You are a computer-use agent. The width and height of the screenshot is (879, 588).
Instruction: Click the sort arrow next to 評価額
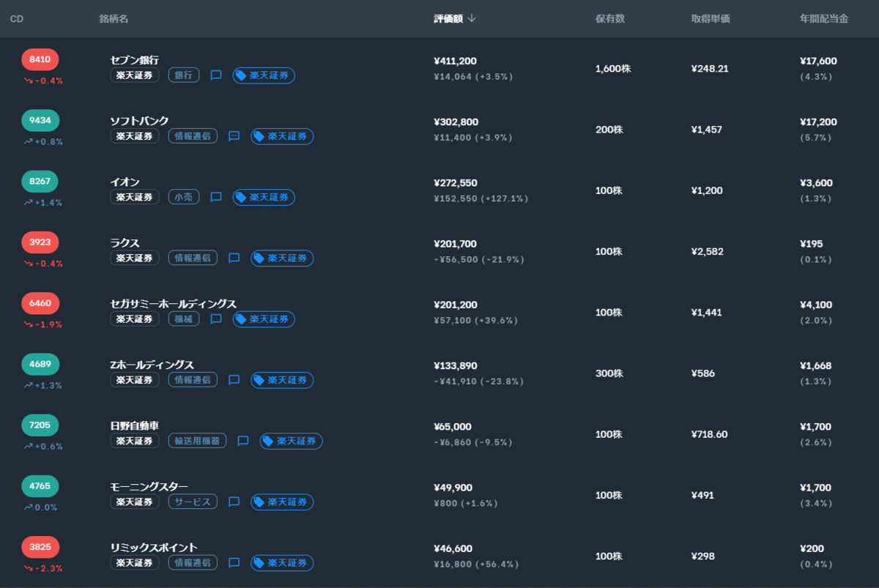tap(472, 18)
